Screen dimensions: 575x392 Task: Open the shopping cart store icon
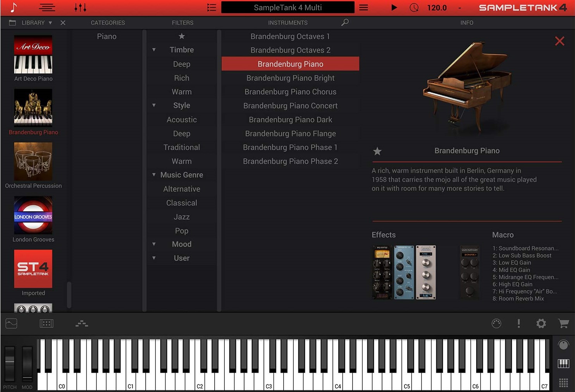click(563, 323)
